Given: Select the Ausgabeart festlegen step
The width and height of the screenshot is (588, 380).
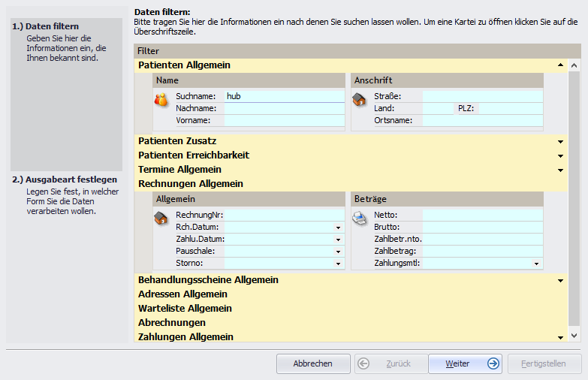Looking at the screenshot, I should pyautogui.click(x=64, y=180).
